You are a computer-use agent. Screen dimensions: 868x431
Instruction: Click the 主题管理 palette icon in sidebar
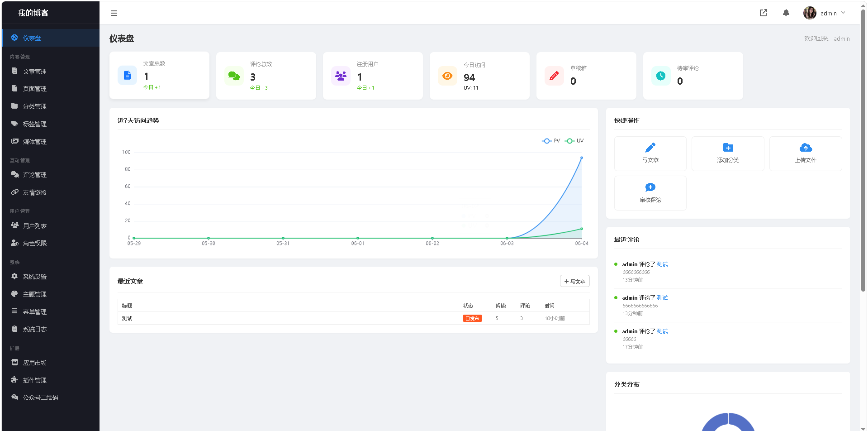click(14, 294)
